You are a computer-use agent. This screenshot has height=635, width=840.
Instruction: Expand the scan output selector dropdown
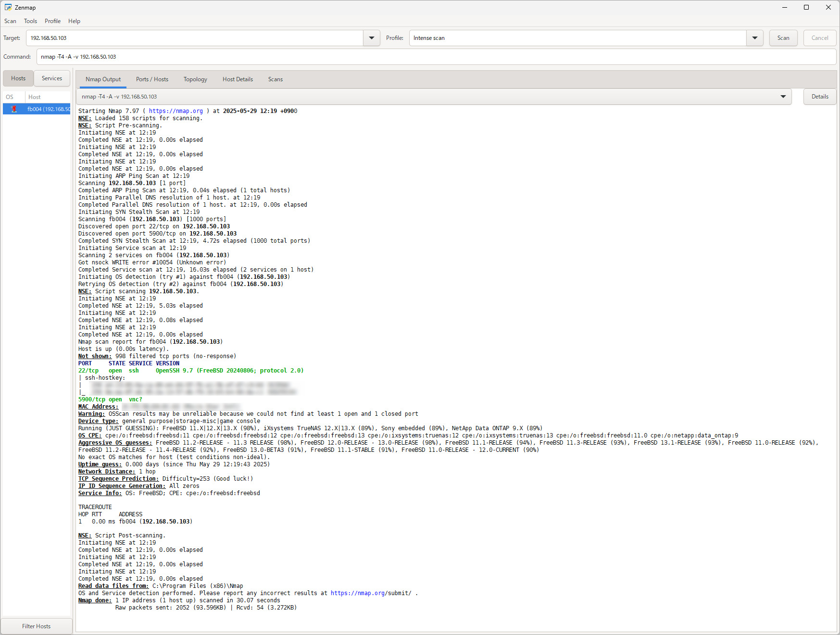pyautogui.click(x=783, y=97)
